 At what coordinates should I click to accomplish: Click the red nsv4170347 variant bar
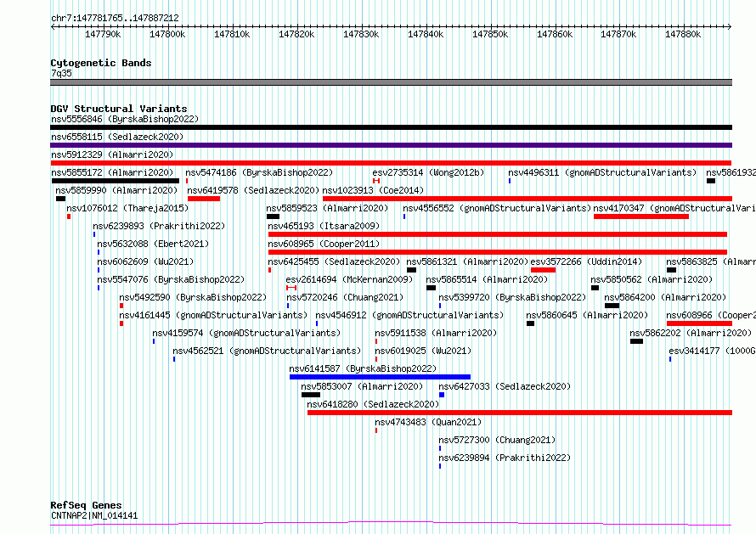pyautogui.click(x=641, y=216)
